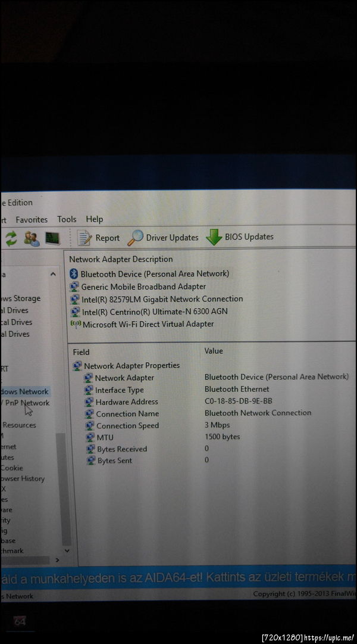This screenshot has height=644, width=357.
Task: Select the Windows Network tree item
Action: tap(24, 391)
